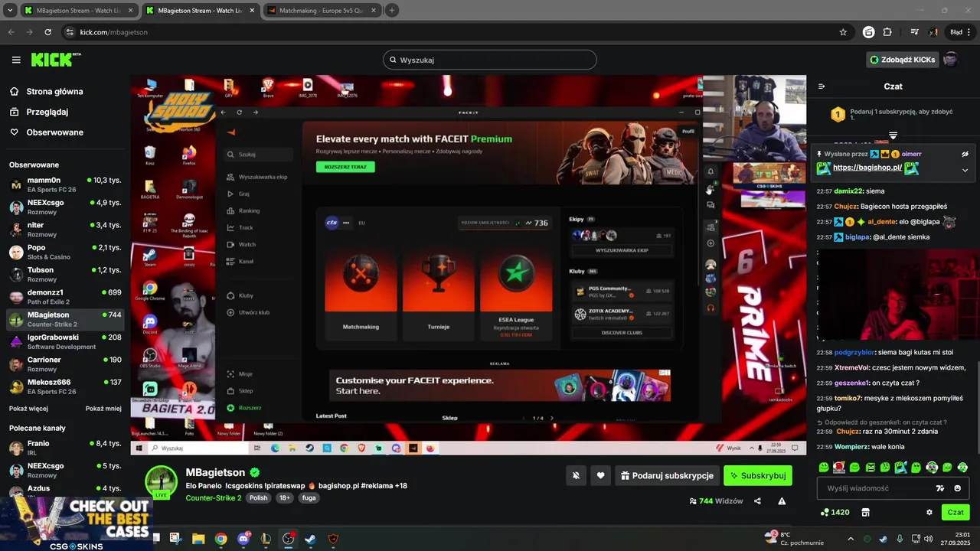Subscribe with the green Subskrybuj button

pyautogui.click(x=758, y=475)
